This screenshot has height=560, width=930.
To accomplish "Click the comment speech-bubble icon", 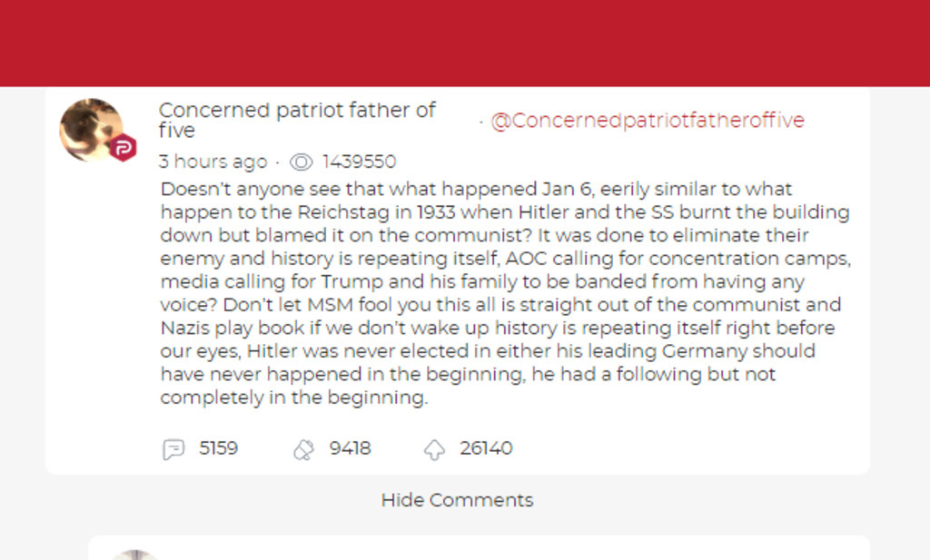I will click(x=173, y=449).
